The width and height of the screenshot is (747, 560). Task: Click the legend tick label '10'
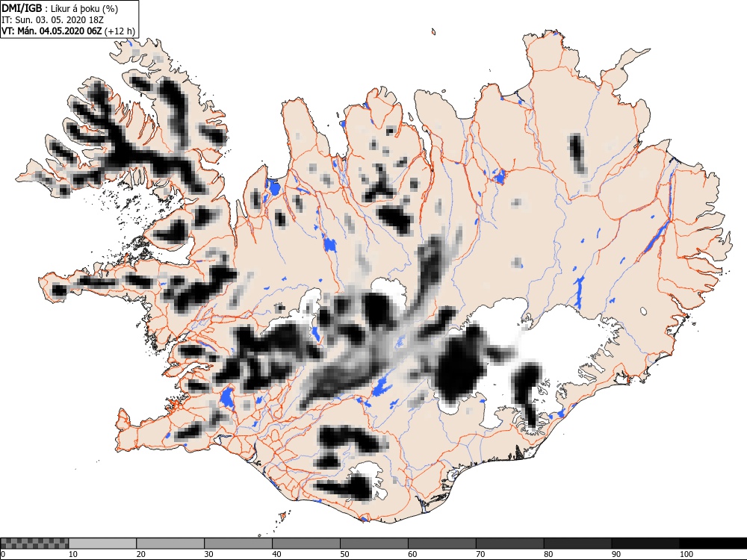point(73,554)
